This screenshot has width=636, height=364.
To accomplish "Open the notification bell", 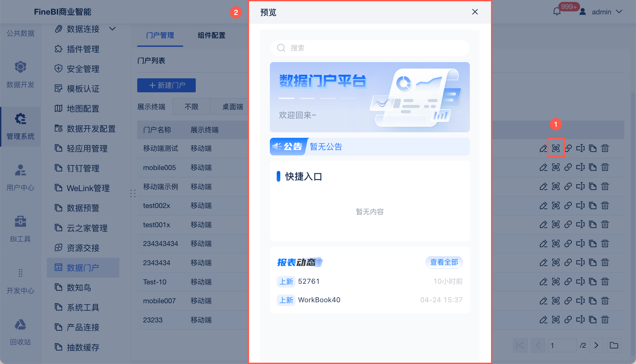I will 557,12.
